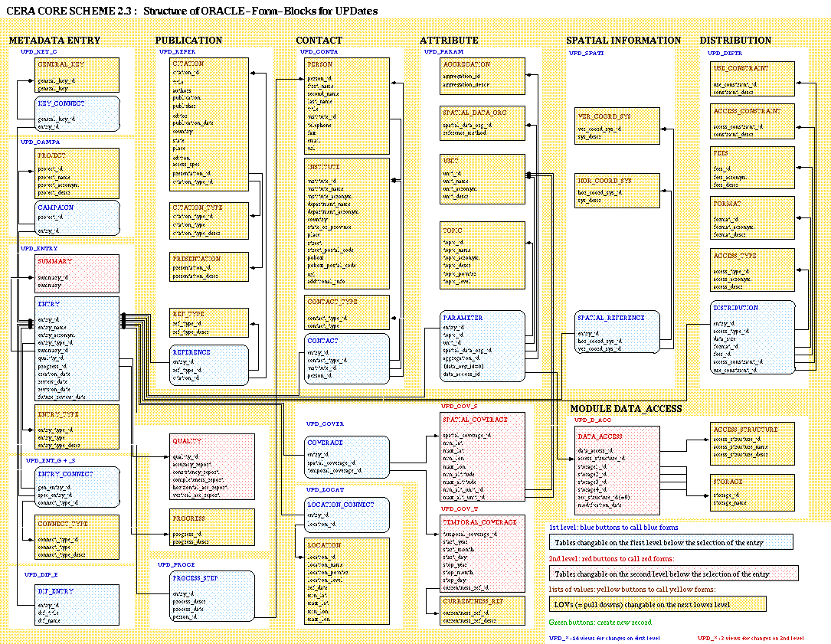
Task: Open the red DATA_ACCESS table box
Action: click(617, 471)
